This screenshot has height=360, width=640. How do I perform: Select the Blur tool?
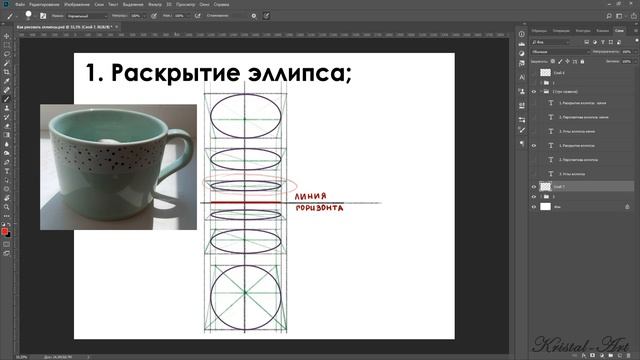(x=7, y=144)
